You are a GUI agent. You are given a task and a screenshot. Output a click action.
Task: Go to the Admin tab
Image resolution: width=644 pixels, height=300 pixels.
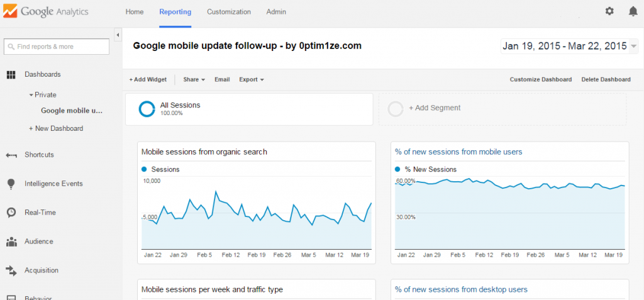click(x=276, y=12)
